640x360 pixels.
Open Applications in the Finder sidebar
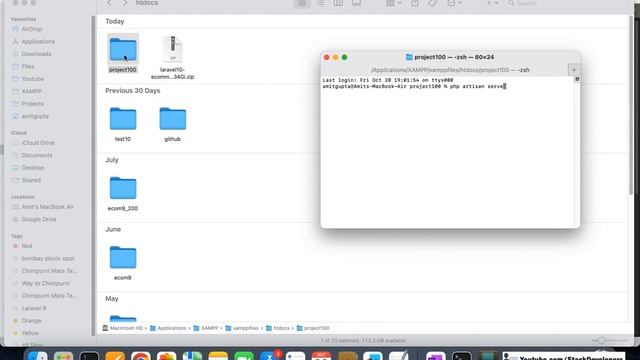(x=38, y=42)
